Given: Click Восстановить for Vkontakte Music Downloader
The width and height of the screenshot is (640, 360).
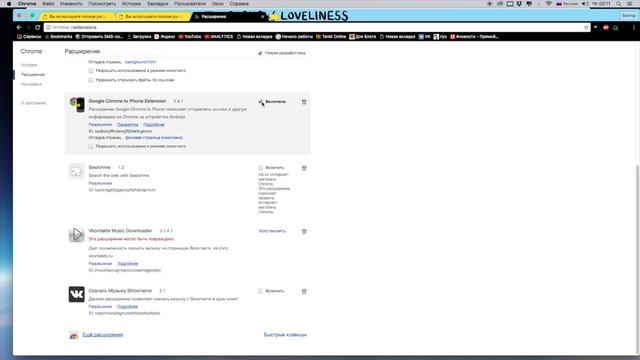Looking at the screenshot, I should 272,231.
